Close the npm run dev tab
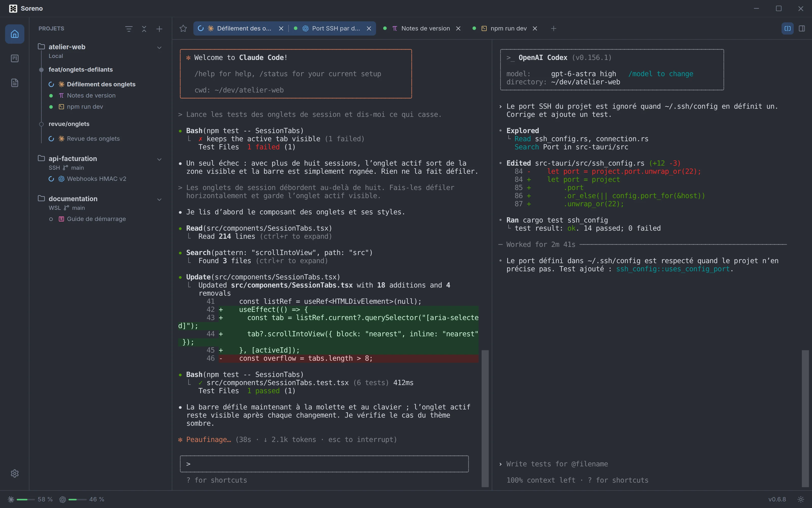This screenshot has height=508, width=812. [x=535, y=28]
